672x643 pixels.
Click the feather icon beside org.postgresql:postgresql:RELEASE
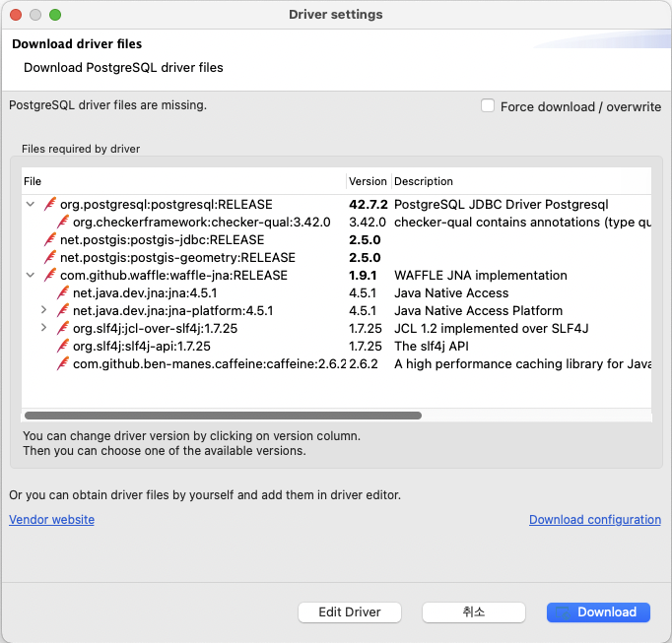coord(50,204)
